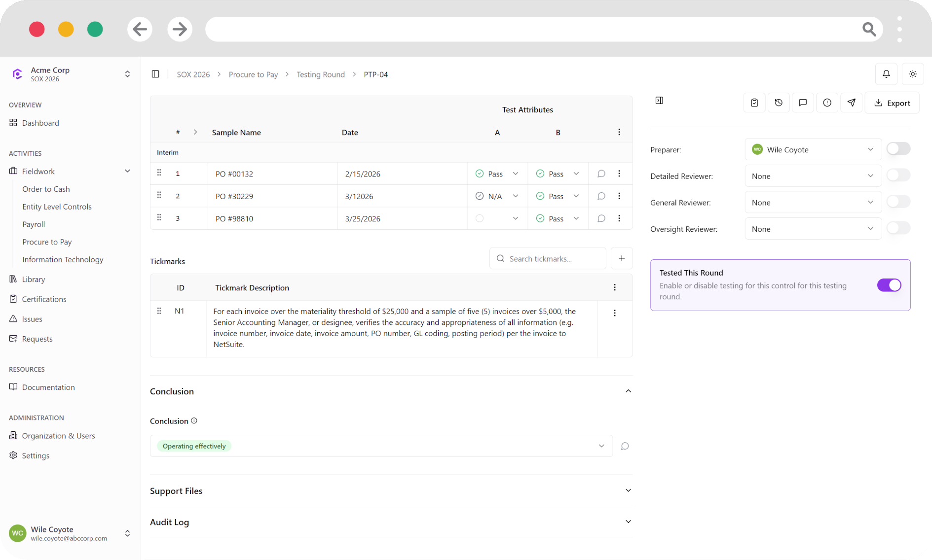The image size is (932, 560).
Task: Go to SOX 2026 breadcrumb
Action: (x=193, y=74)
